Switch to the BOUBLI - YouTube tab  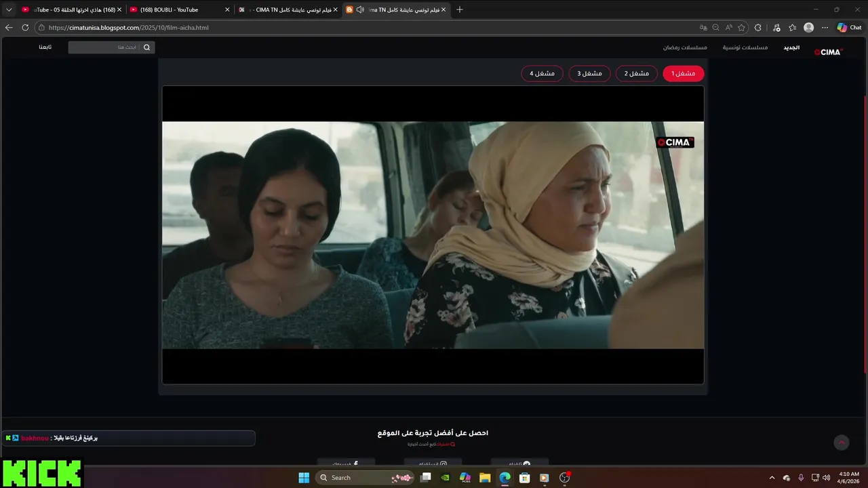click(x=179, y=9)
